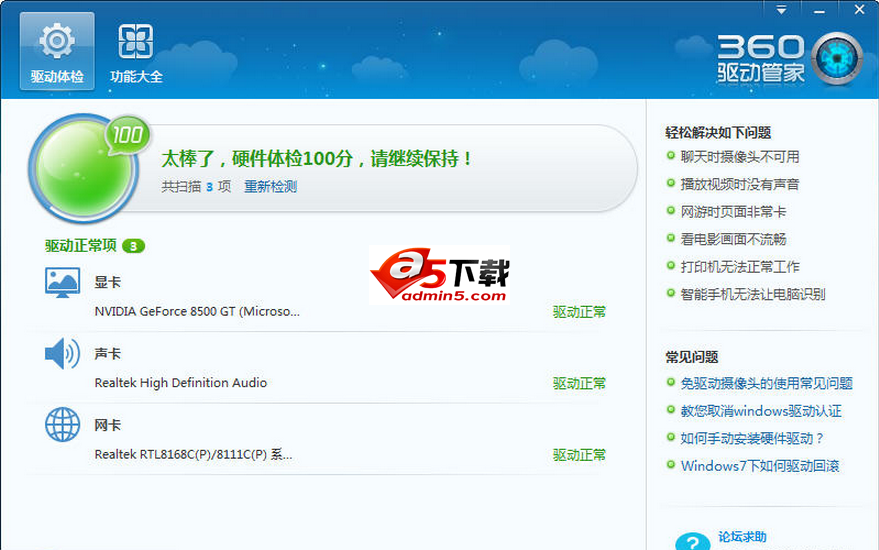Open the title bar dropdown menu arrow
This screenshot has width=879, height=550.
[x=781, y=10]
